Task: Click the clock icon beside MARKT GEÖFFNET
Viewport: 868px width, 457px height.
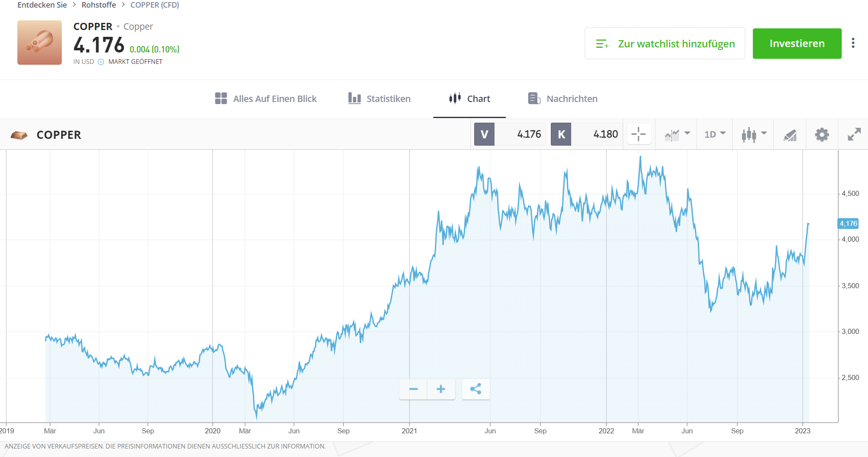Action: click(101, 62)
